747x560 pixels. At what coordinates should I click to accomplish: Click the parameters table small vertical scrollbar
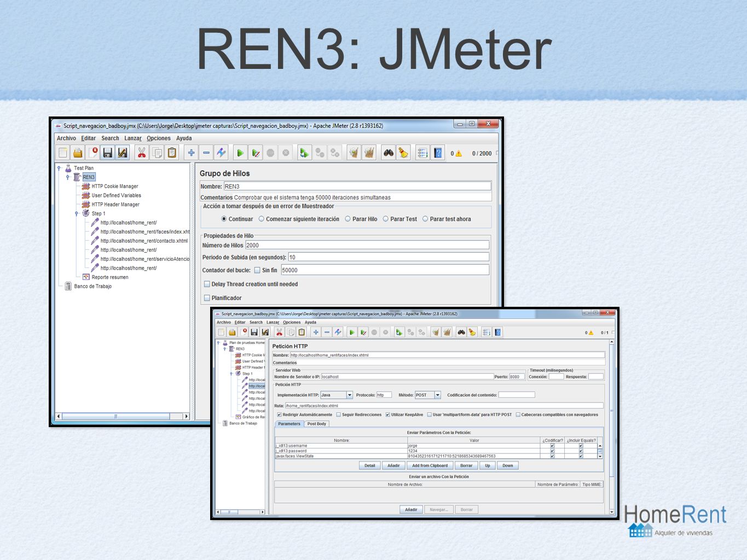pos(600,451)
